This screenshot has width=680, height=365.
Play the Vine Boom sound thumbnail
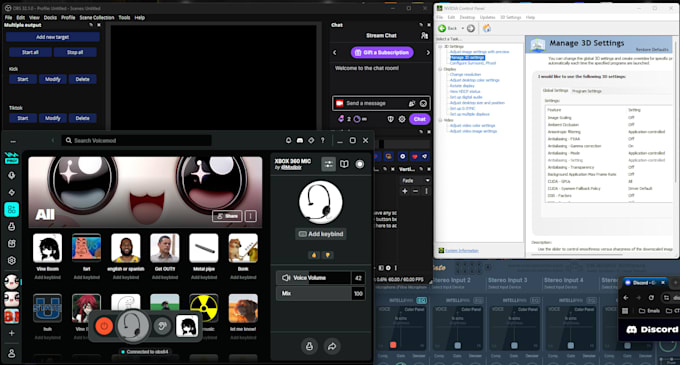[47, 248]
